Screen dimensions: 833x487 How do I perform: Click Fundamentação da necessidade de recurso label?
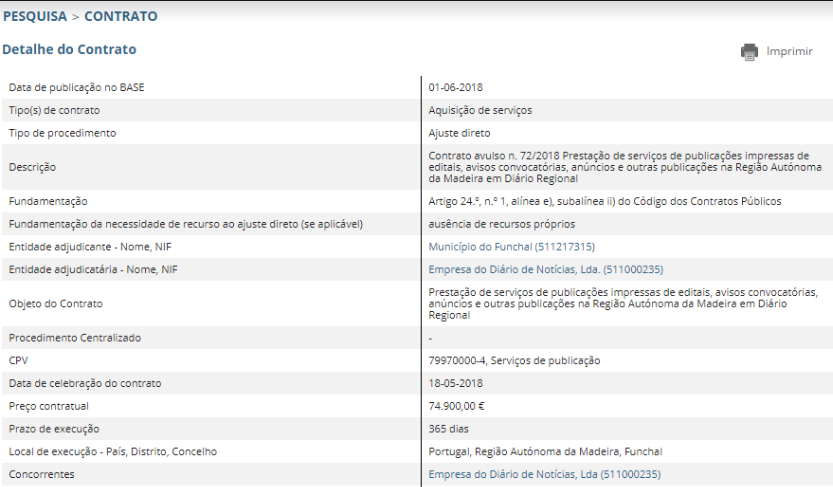tap(185, 224)
